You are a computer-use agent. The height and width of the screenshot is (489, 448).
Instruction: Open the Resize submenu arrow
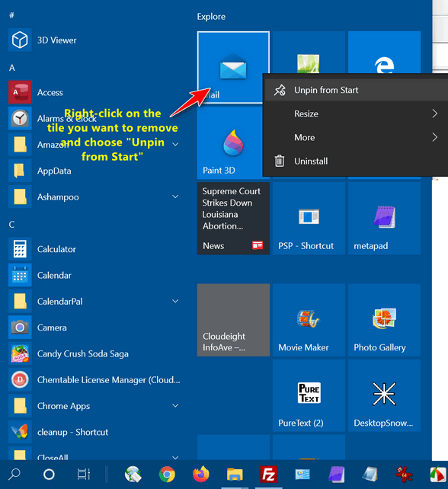coord(435,113)
